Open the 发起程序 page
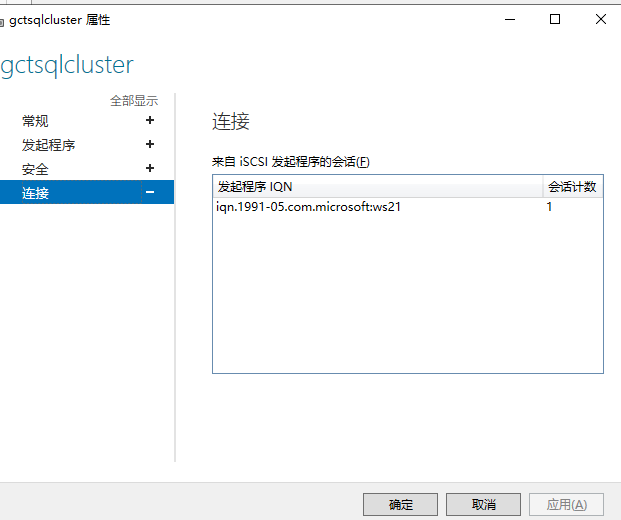The height and width of the screenshot is (520, 621). tap(48, 145)
